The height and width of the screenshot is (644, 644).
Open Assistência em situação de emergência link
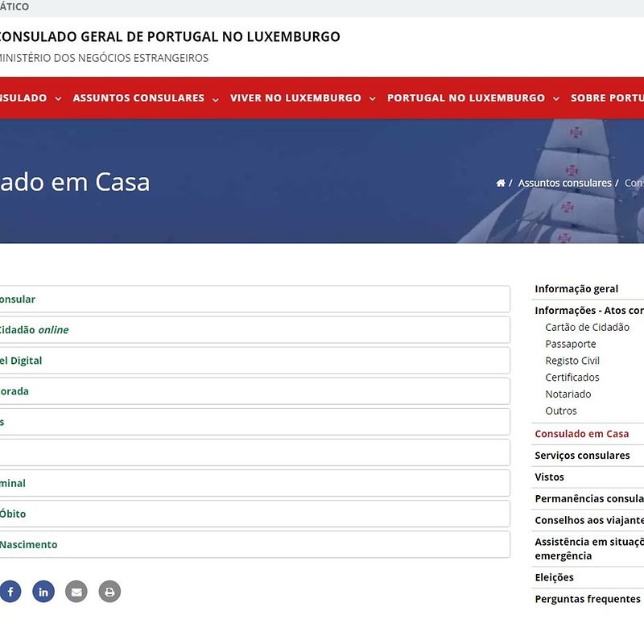click(x=589, y=549)
